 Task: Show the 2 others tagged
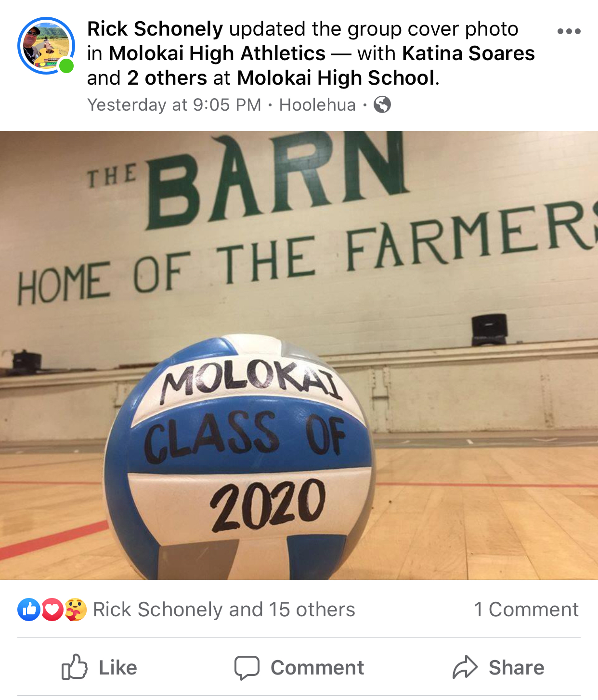tap(167, 78)
